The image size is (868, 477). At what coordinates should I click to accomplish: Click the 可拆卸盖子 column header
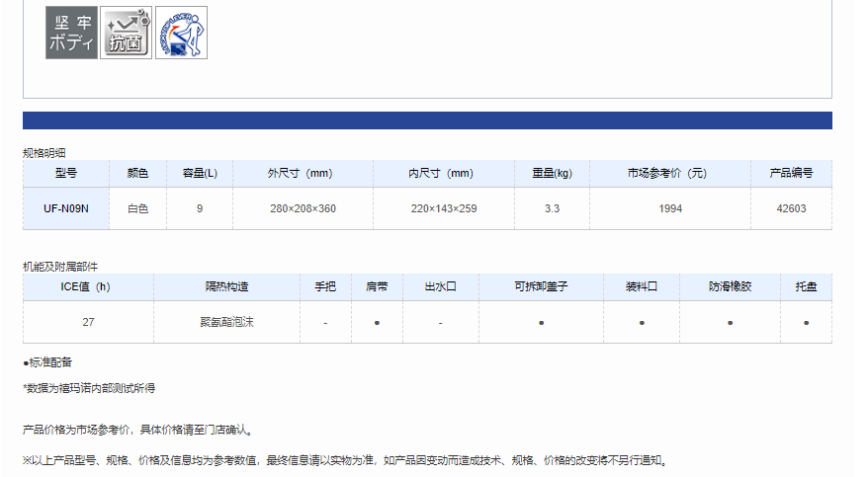(x=542, y=286)
